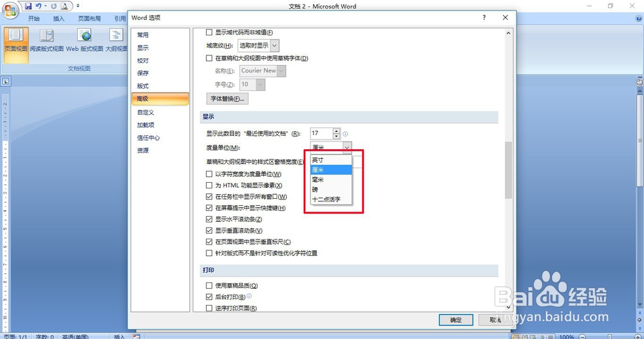Open the 引用 ribbon tab
This screenshot has width=644, height=339.
(120, 19)
